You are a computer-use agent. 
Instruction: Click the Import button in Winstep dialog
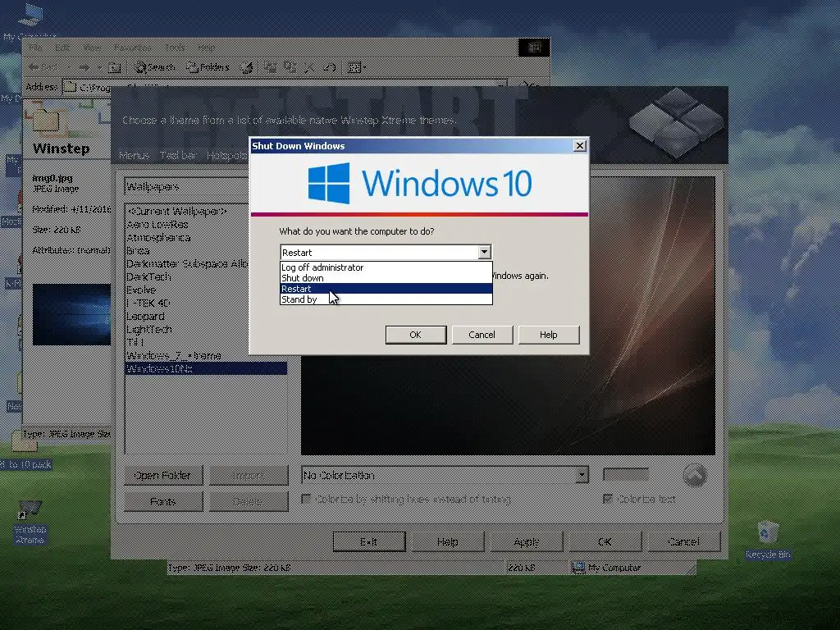[x=249, y=475]
